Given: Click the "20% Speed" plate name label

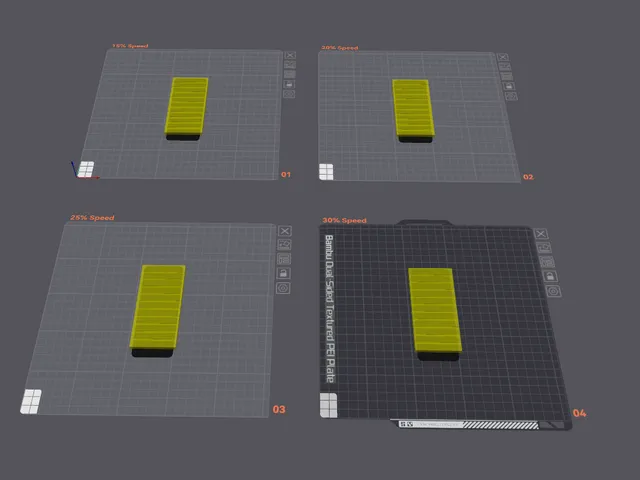Looking at the screenshot, I should point(340,48).
